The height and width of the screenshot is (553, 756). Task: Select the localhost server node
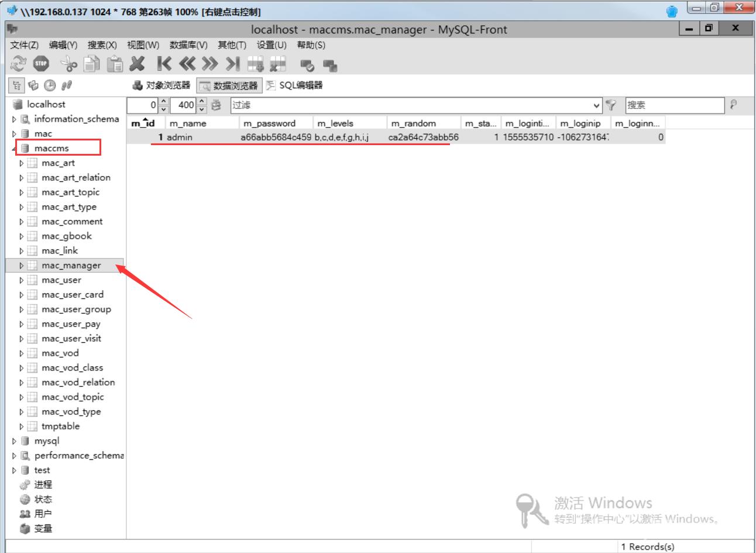(46, 104)
